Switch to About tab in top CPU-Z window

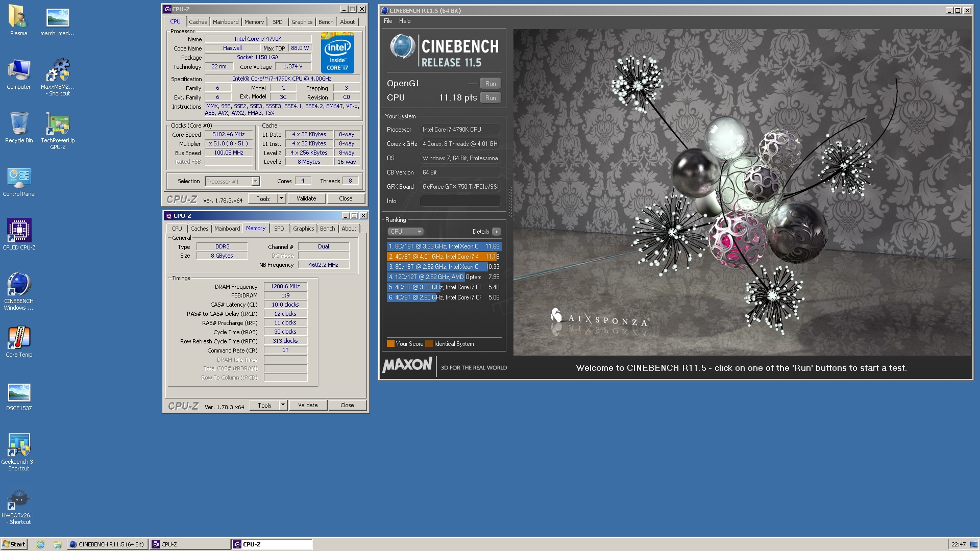click(347, 22)
